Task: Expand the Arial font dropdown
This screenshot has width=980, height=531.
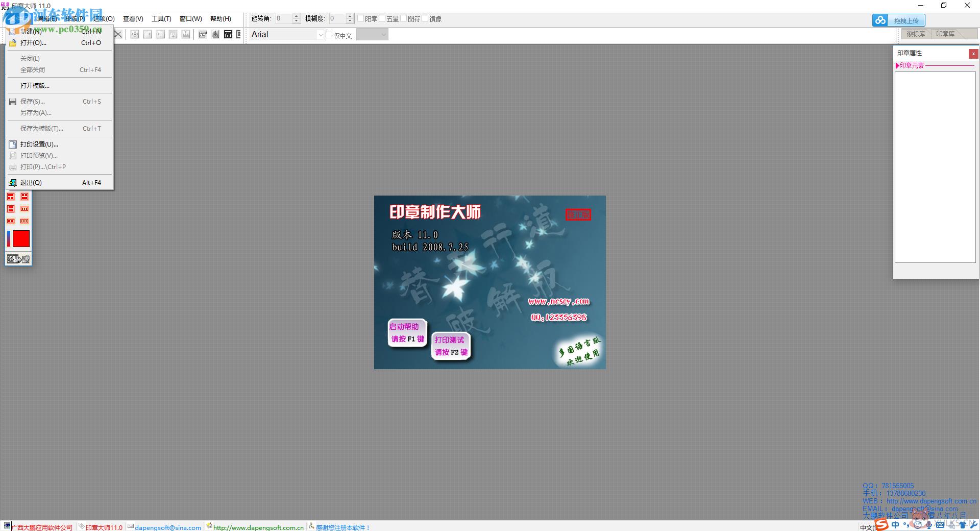Action: pos(321,35)
